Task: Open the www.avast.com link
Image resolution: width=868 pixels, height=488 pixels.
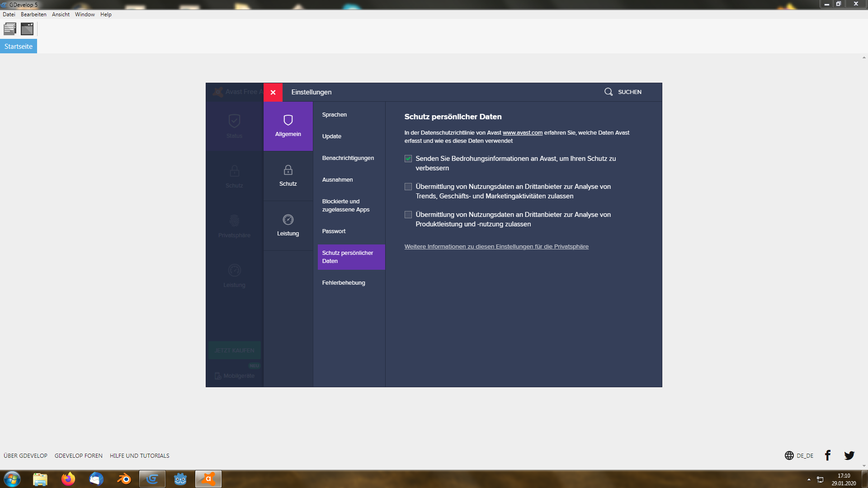Action: 522,133
